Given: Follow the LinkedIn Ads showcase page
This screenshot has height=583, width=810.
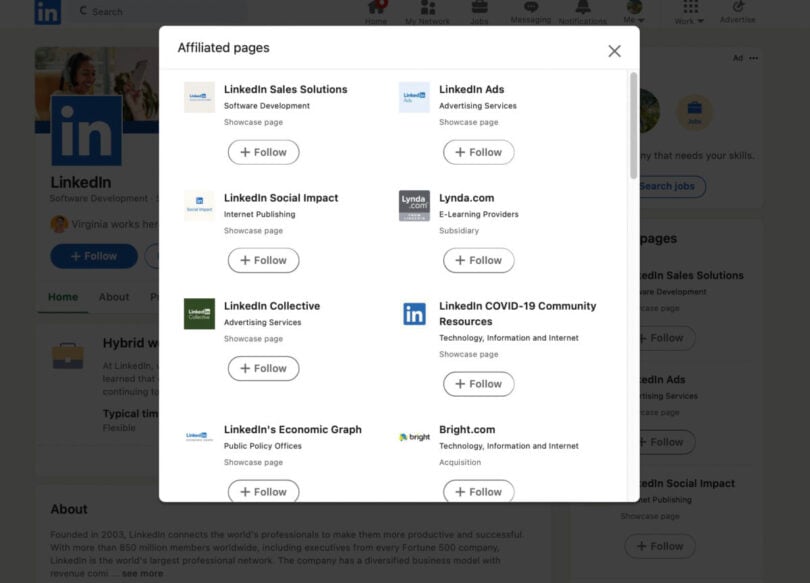Looking at the screenshot, I should [x=478, y=152].
